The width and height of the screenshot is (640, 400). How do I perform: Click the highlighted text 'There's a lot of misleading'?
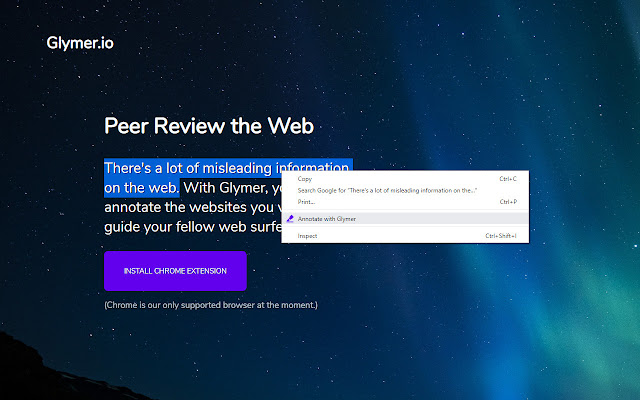pyautogui.click(x=188, y=168)
